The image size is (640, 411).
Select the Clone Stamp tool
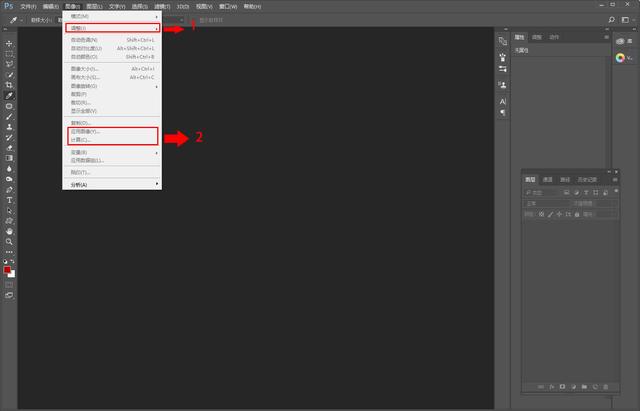click(x=9, y=127)
